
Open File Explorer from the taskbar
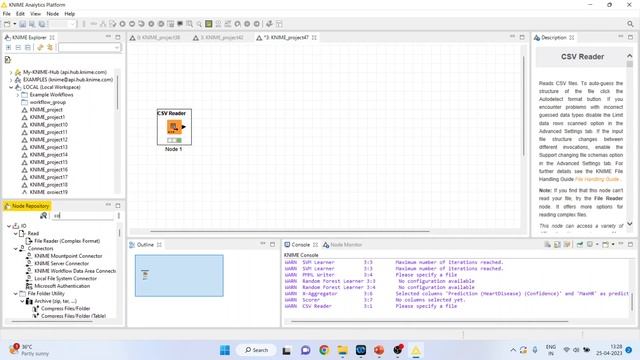tap(342, 350)
